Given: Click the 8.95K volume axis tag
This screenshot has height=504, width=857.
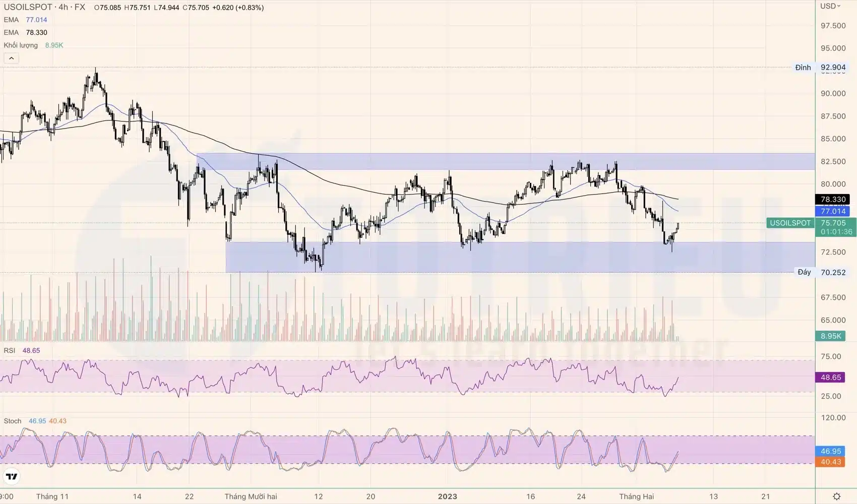Looking at the screenshot, I should [830, 336].
